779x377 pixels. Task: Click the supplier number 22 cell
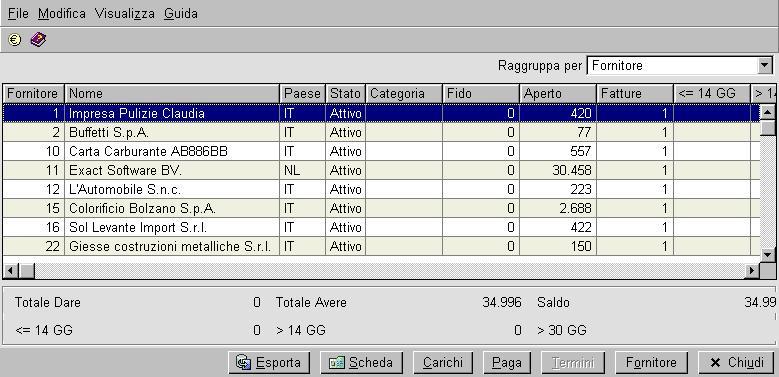click(33, 246)
